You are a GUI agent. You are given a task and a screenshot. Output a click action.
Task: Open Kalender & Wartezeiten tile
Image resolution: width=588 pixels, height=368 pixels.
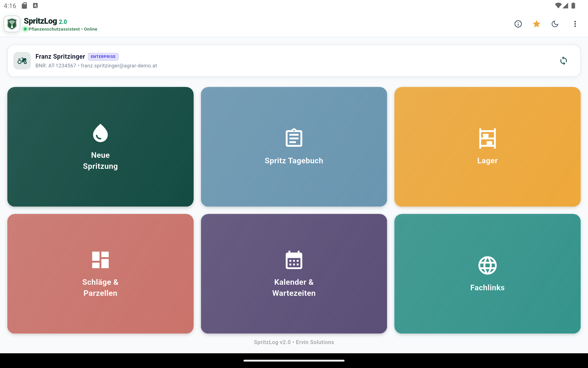pos(294,273)
